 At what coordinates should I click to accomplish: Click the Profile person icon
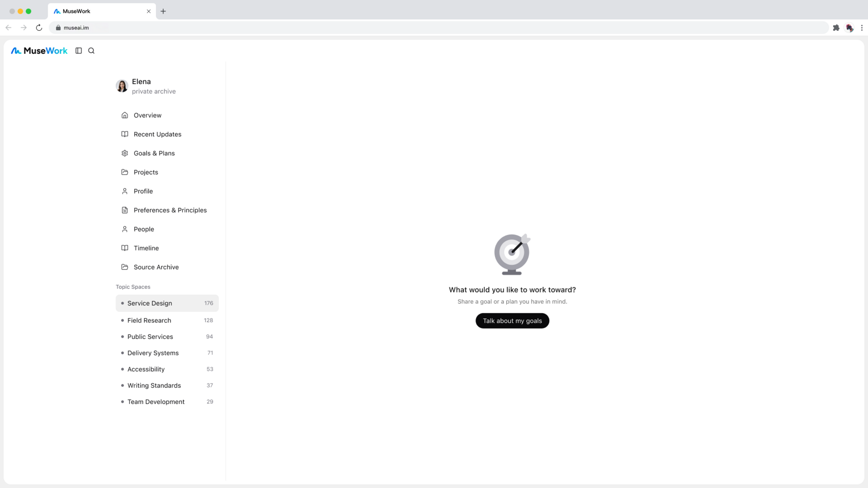coord(125,191)
